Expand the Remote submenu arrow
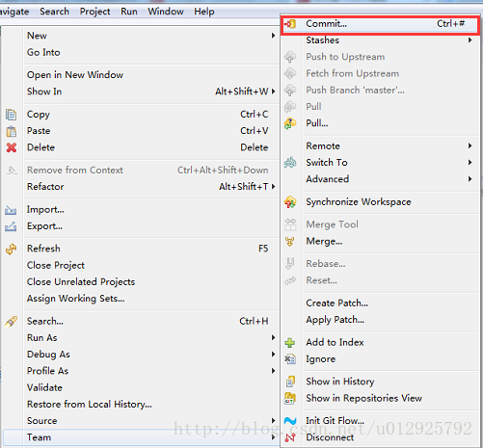The width and height of the screenshot is (483, 448). (470, 145)
